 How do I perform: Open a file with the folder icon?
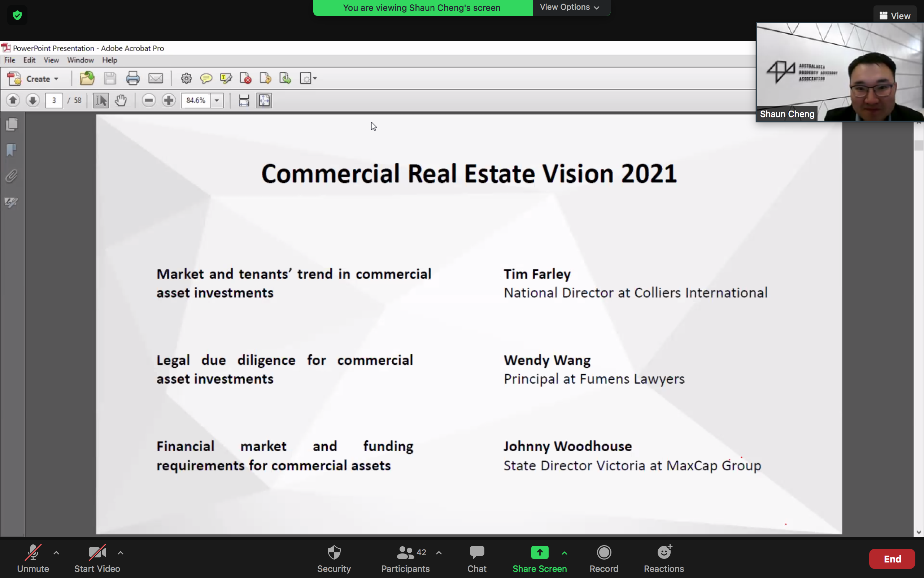coord(87,78)
